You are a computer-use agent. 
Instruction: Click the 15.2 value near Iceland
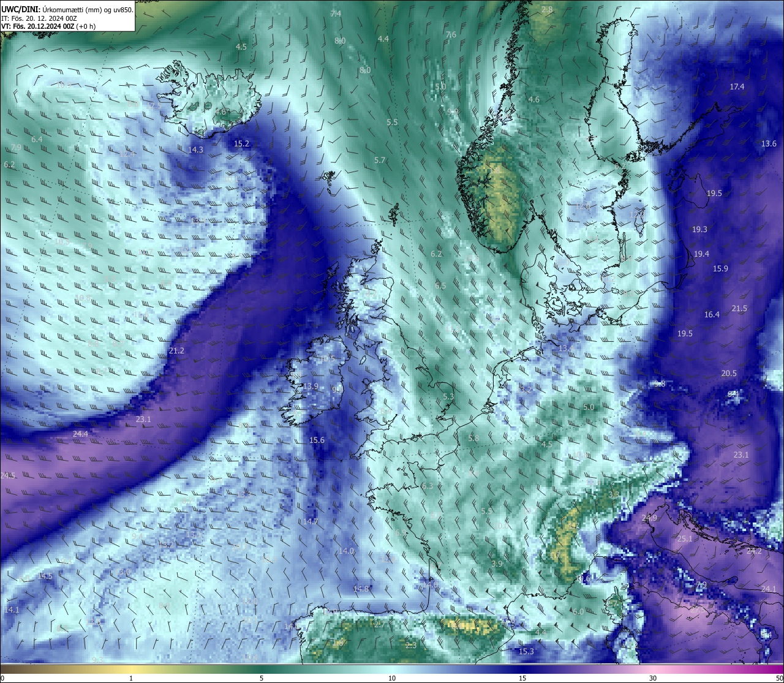pos(242,144)
